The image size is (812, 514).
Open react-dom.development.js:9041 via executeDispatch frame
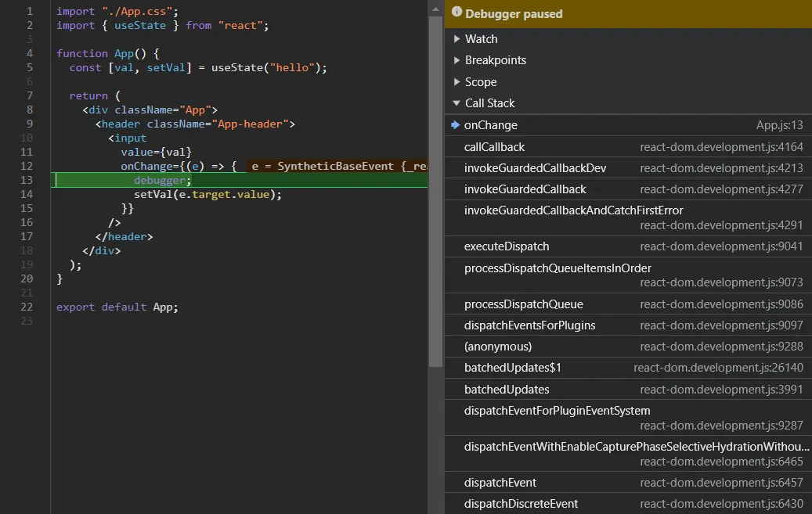coord(721,246)
